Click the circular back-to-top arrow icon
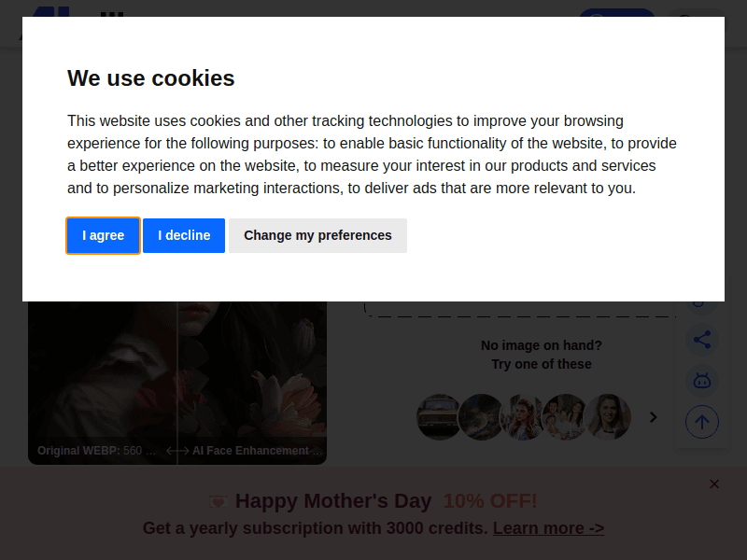 pyautogui.click(x=702, y=422)
